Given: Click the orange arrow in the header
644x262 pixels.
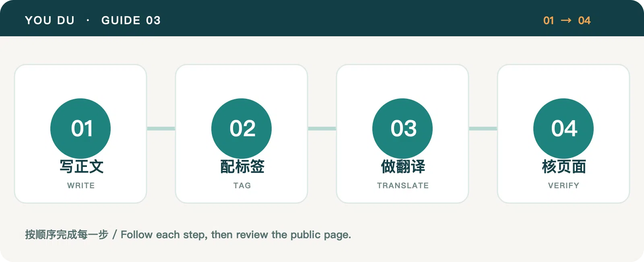Looking at the screenshot, I should [566, 21].
